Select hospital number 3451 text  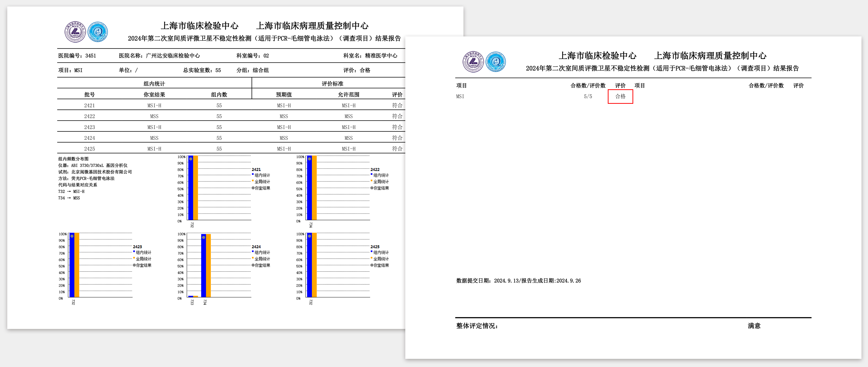coord(90,56)
